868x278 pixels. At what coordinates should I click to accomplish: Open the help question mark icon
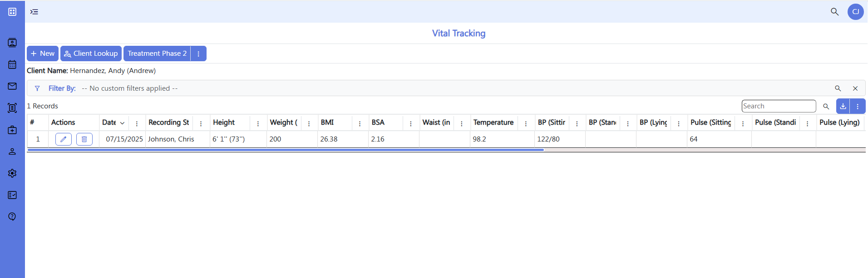[12, 216]
